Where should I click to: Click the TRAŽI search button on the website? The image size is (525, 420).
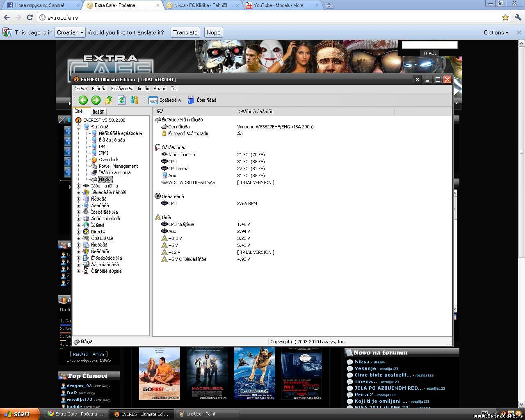coord(429,53)
